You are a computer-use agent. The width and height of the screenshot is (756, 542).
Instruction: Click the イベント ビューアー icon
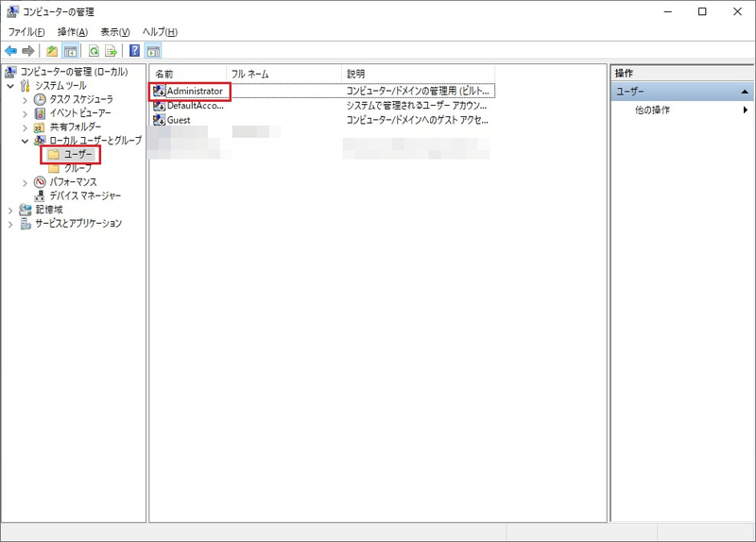coord(40,113)
